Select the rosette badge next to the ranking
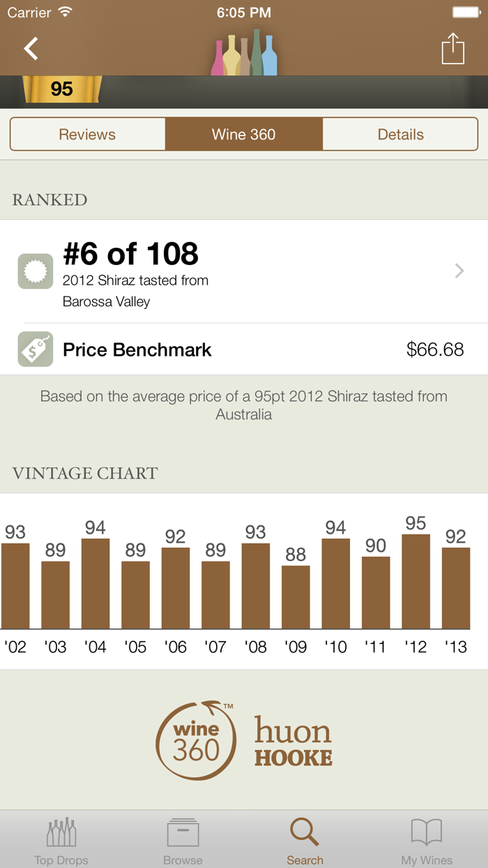Image resolution: width=488 pixels, height=868 pixels. (35, 271)
